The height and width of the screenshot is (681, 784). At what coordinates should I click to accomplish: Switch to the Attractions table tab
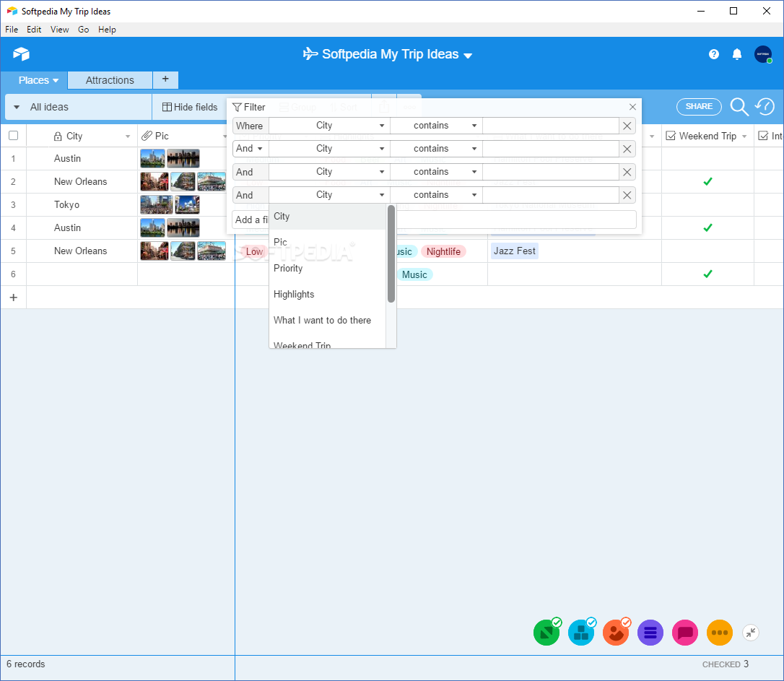pyautogui.click(x=110, y=80)
